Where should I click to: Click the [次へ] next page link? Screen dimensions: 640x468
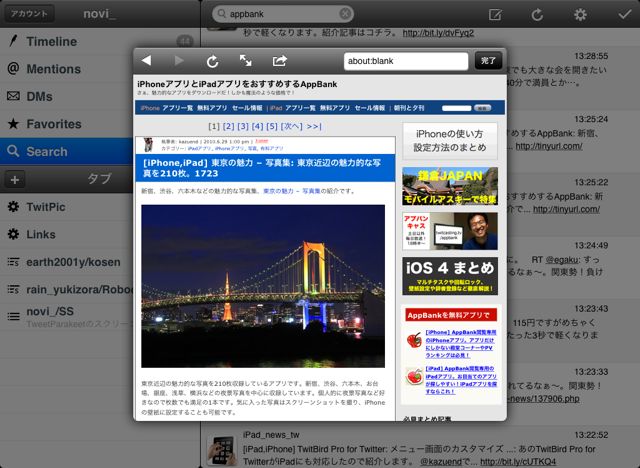pyautogui.click(x=291, y=126)
